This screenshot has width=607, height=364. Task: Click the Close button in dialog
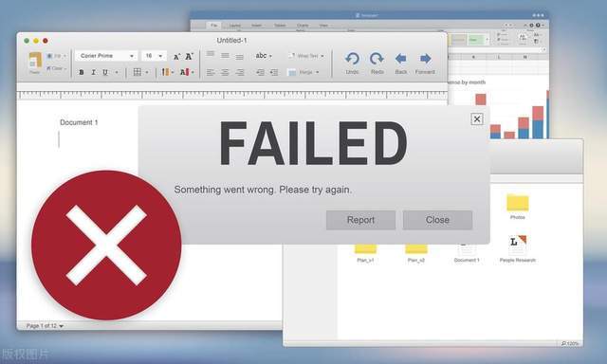click(x=437, y=220)
